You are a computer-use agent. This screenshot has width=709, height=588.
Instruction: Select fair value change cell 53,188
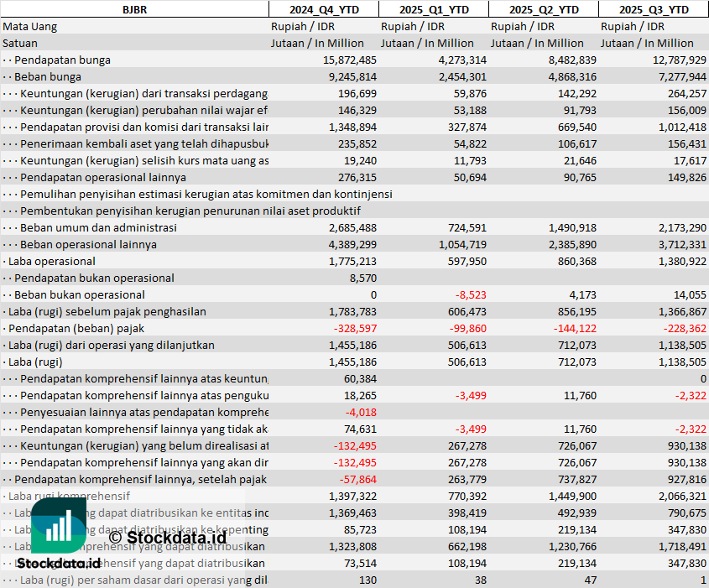point(470,110)
